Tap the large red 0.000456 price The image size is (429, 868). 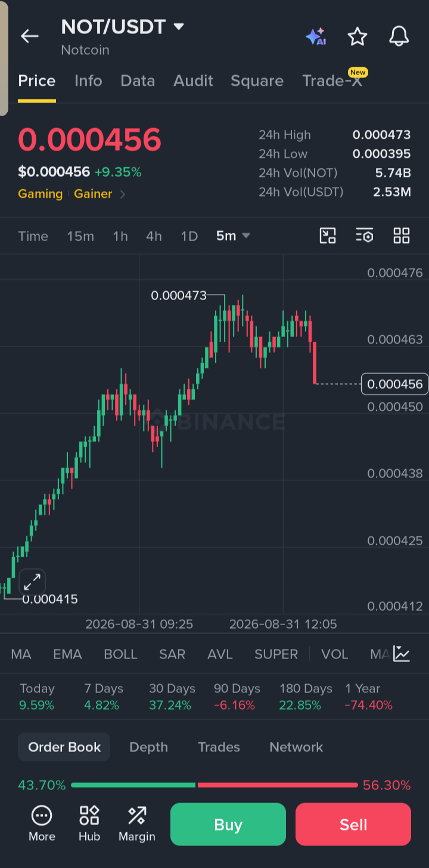point(89,140)
